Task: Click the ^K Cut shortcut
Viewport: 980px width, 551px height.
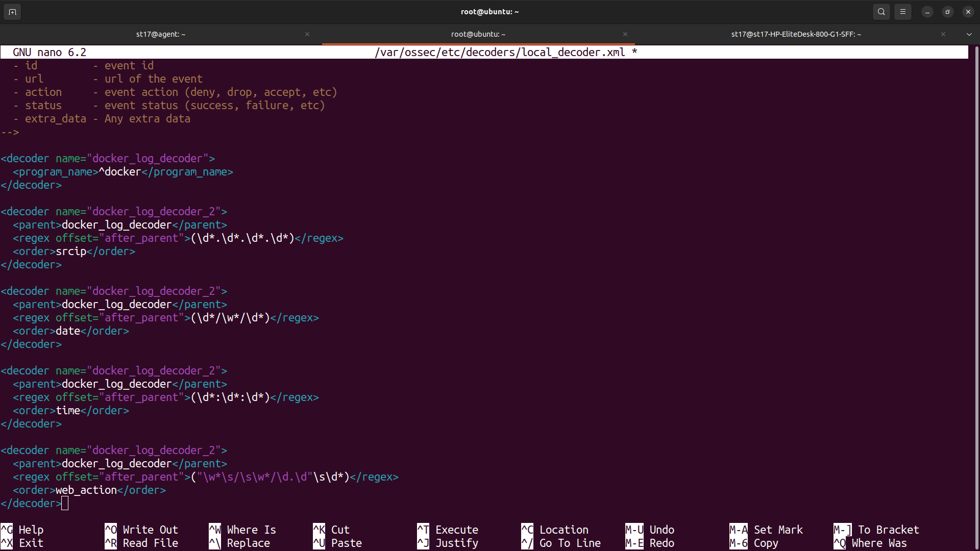Action: point(331,530)
